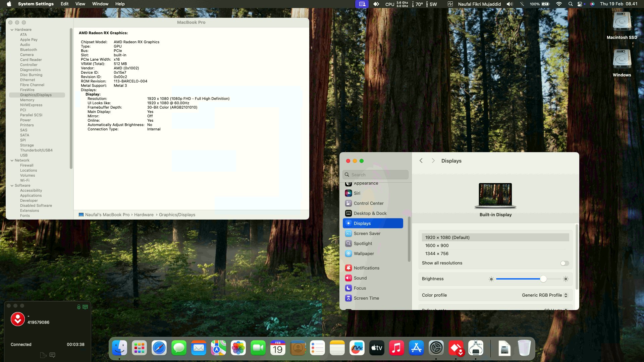Open the View menu
644x362 pixels.
tap(80, 4)
